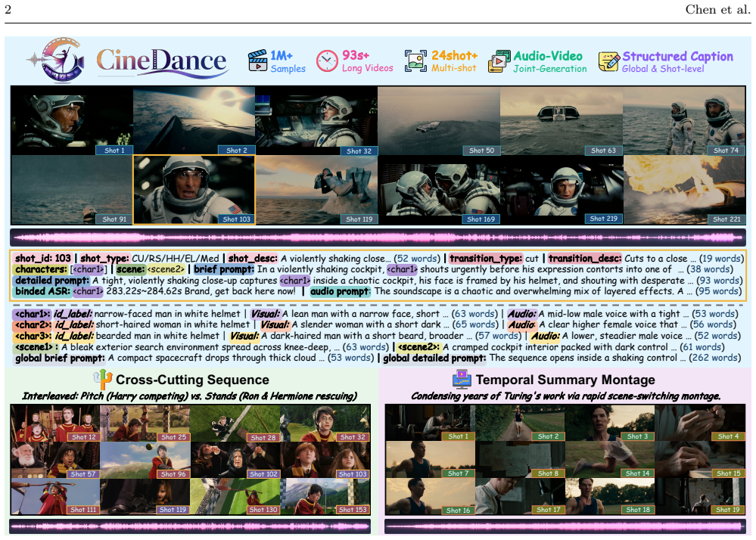Image resolution: width=756 pixels, height=540 pixels.
Task: Click the 'Temporal Summary Montage' heading
Action: [x=565, y=380]
